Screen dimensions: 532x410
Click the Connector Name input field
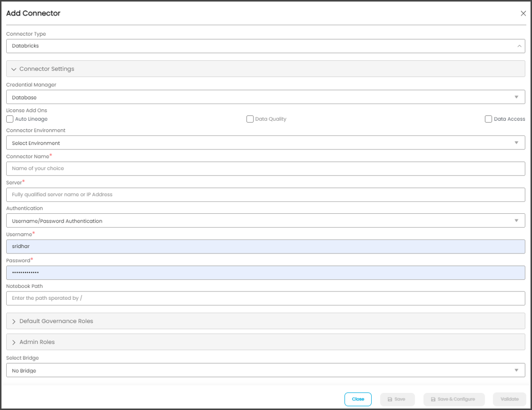(x=265, y=168)
